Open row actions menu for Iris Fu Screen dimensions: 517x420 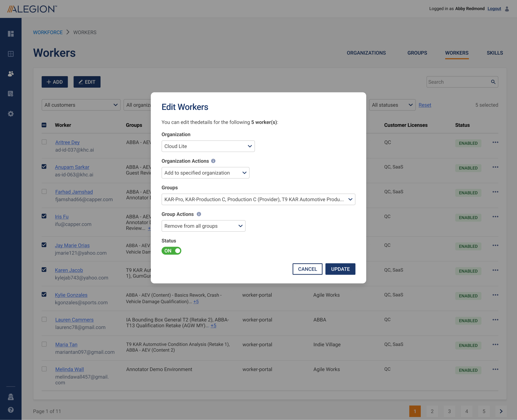(495, 216)
